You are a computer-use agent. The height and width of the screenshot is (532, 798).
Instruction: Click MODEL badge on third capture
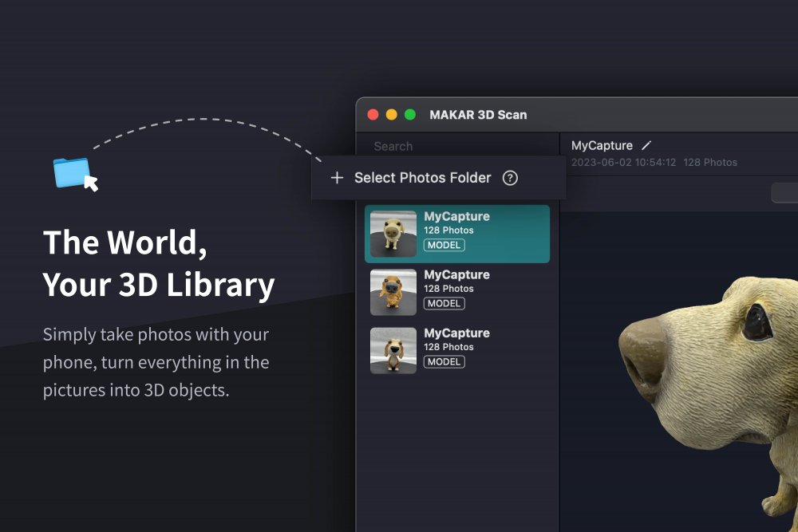(x=444, y=361)
